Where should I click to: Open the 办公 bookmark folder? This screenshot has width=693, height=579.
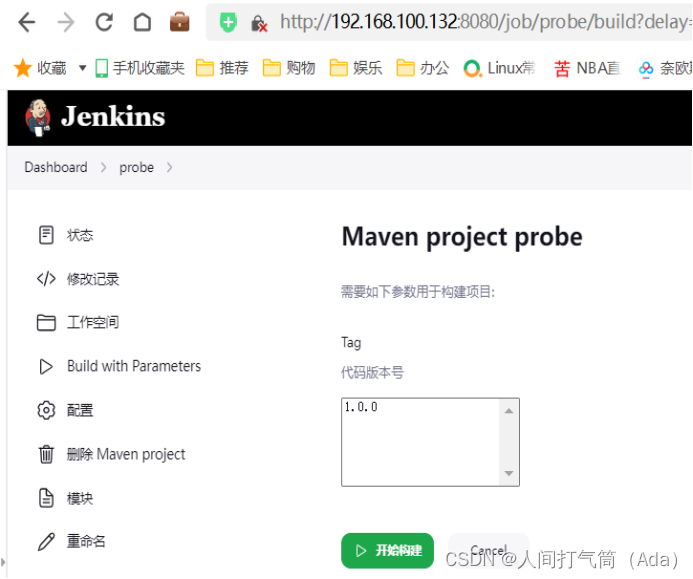(x=423, y=68)
